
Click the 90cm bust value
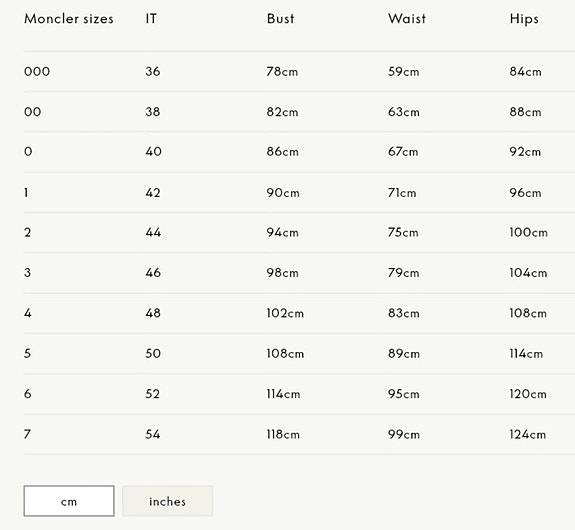click(283, 193)
